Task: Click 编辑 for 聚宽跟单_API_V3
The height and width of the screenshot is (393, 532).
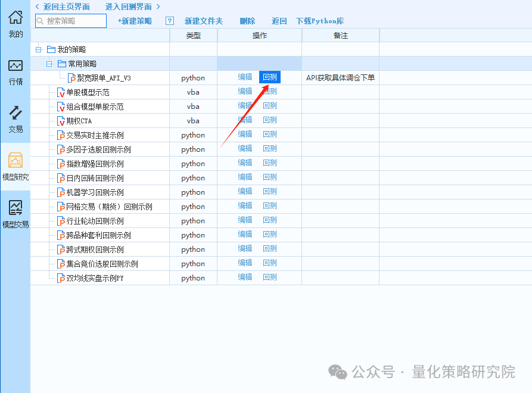Action: (245, 77)
